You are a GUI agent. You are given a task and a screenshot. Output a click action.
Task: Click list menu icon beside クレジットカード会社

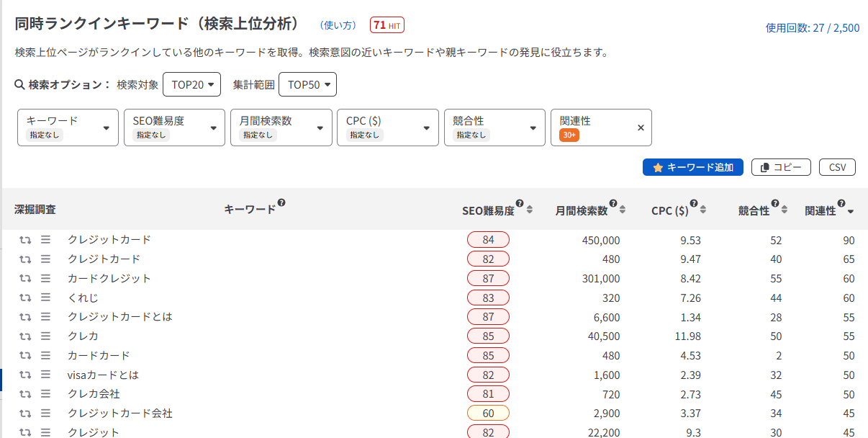(45, 414)
